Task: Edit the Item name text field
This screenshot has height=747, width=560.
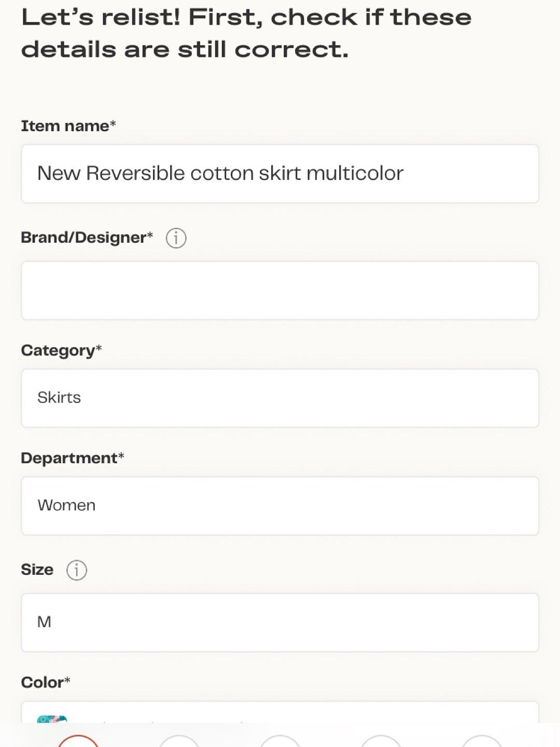Action: tap(280, 174)
